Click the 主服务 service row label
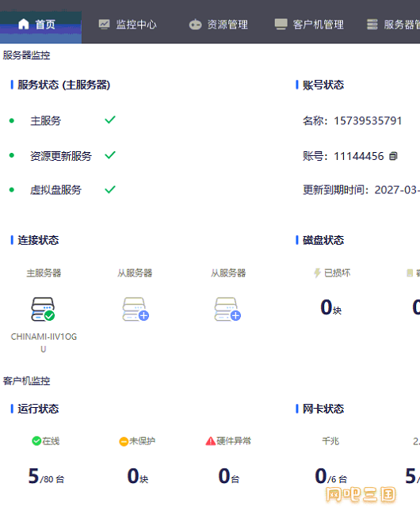This screenshot has height=514, width=420. pos(46,120)
